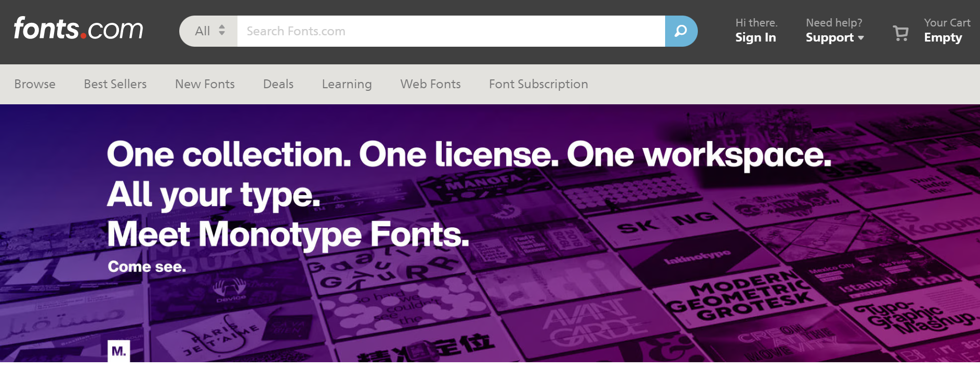Open the Learning section
Viewport: 980px width, 370px height.
pyautogui.click(x=347, y=84)
